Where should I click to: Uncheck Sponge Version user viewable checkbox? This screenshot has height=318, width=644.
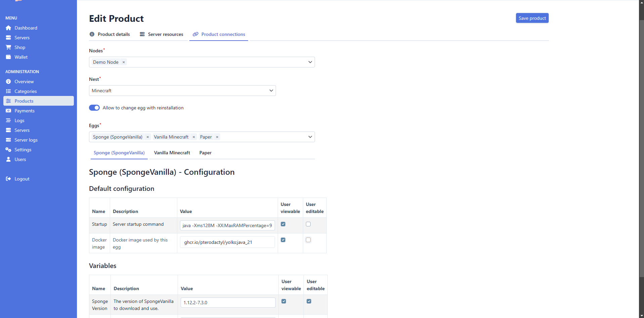284,301
